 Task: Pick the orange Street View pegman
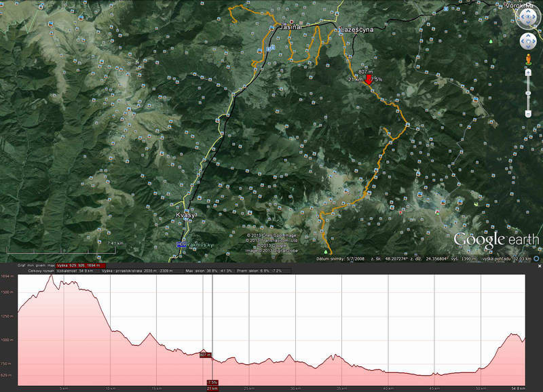click(529, 60)
